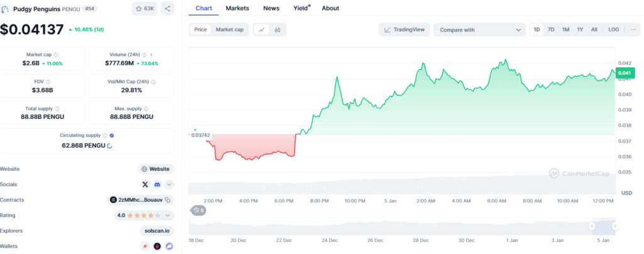The height and width of the screenshot is (254, 644).
Task: Grab the right range slider handle
Action: (x=615, y=226)
